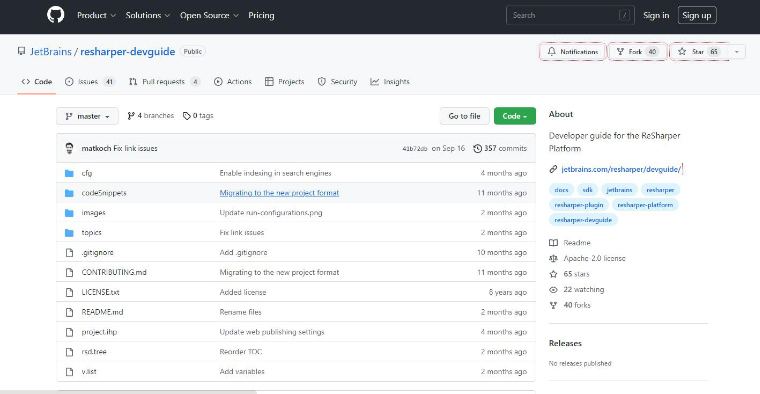The height and width of the screenshot is (394, 760).
Task: Click the .gitignore file icon
Action: point(69,252)
